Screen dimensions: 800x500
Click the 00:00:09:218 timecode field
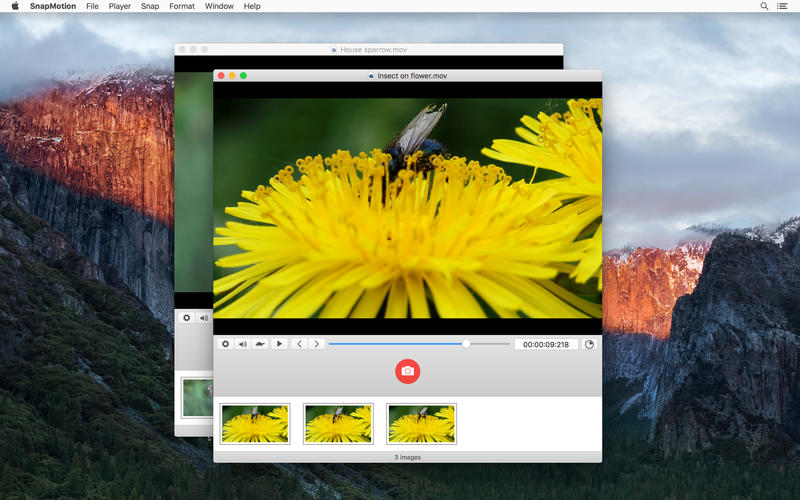(x=546, y=344)
